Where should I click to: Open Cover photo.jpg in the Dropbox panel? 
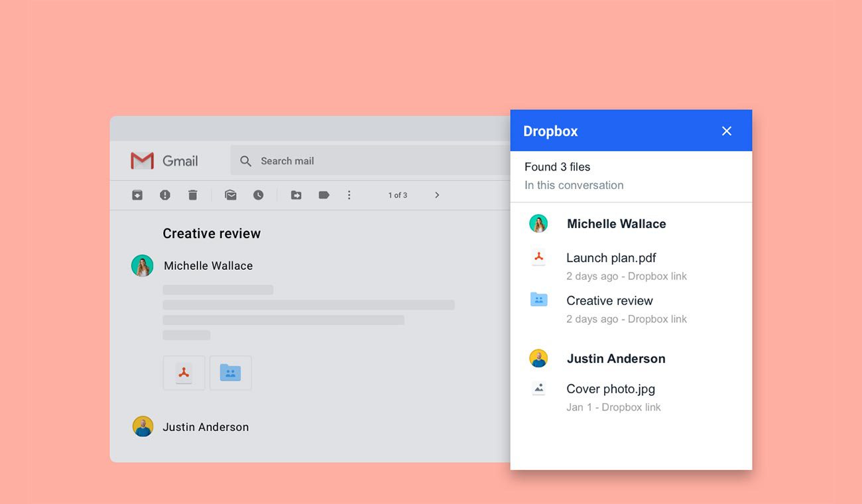[610, 389]
